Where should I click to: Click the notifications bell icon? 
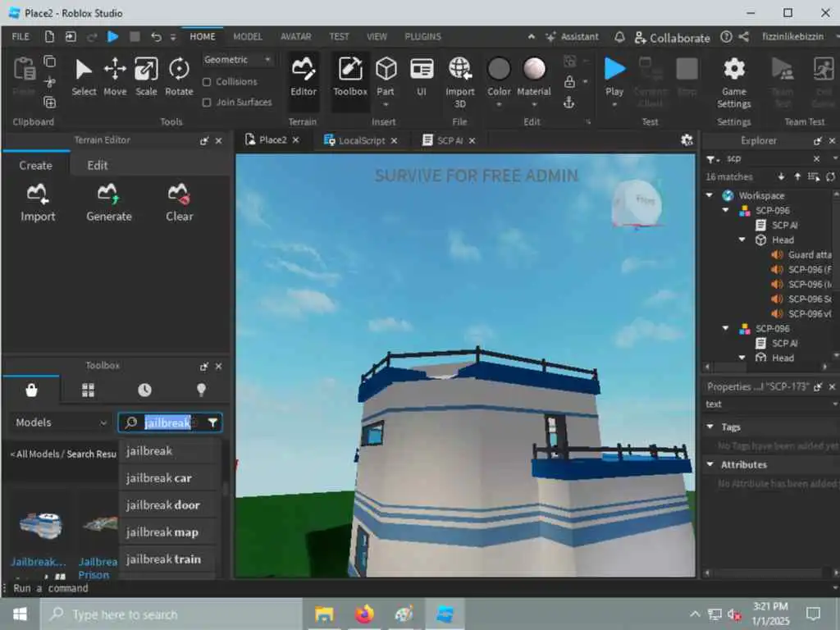(x=619, y=37)
